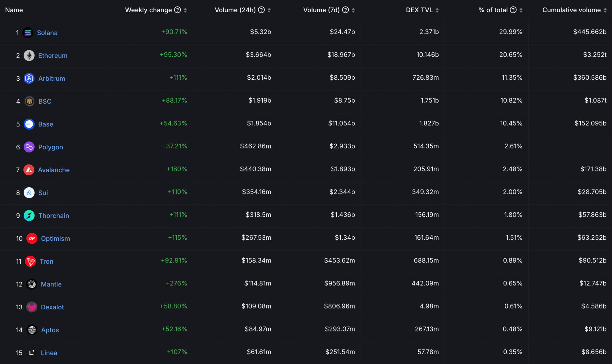Click the Name column header
This screenshot has height=364, width=612.
[x=14, y=10]
